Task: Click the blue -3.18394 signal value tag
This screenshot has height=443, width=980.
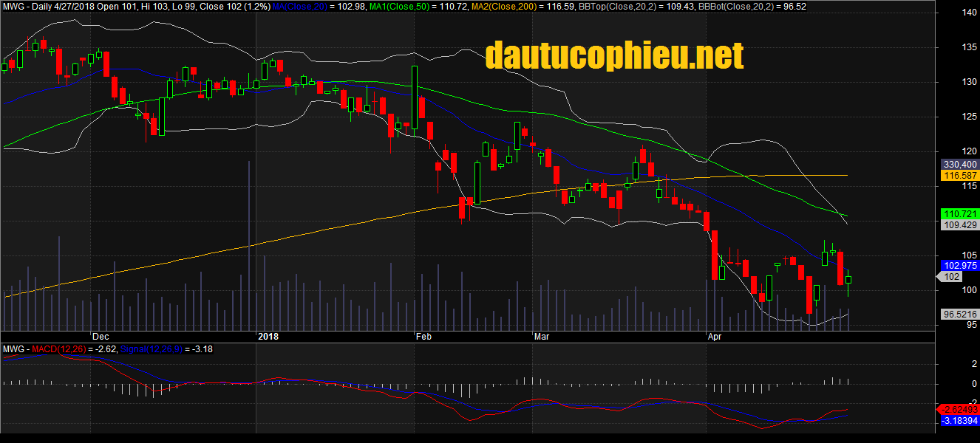Action: click(959, 421)
